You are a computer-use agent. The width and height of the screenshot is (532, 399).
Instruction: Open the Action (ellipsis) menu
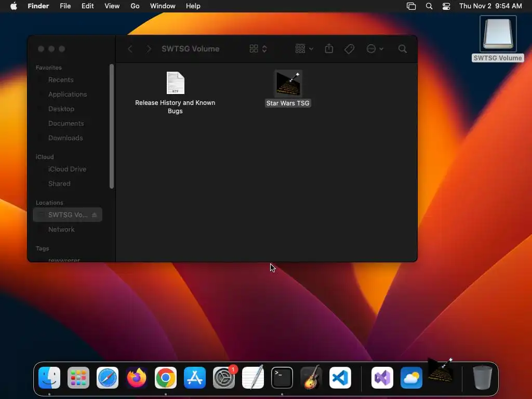pyautogui.click(x=375, y=49)
